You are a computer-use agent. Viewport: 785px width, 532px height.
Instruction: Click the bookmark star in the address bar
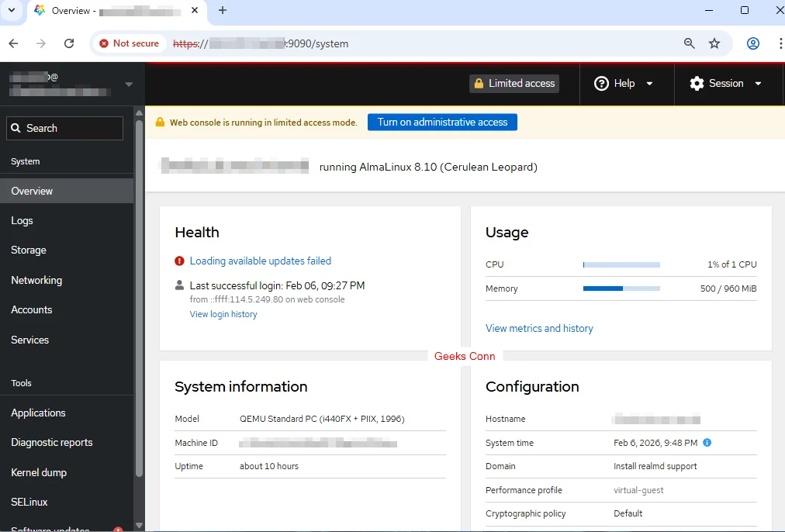point(714,43)
